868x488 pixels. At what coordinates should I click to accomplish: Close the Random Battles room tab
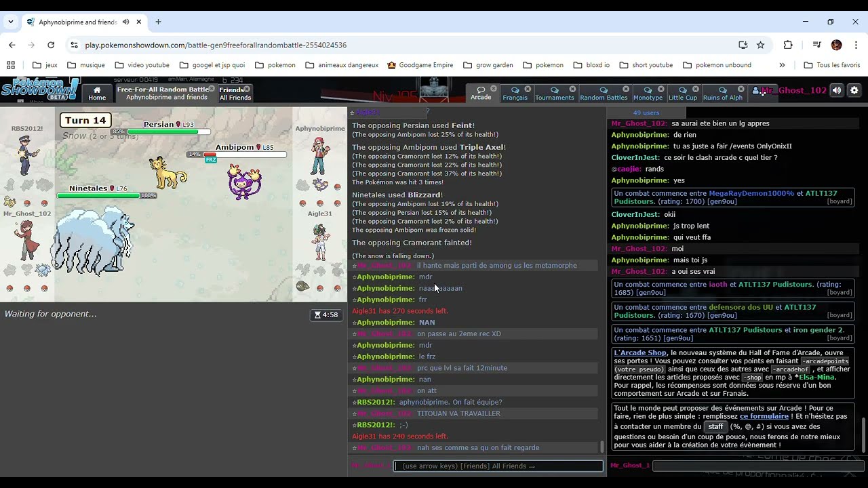(x=626, y=89)
